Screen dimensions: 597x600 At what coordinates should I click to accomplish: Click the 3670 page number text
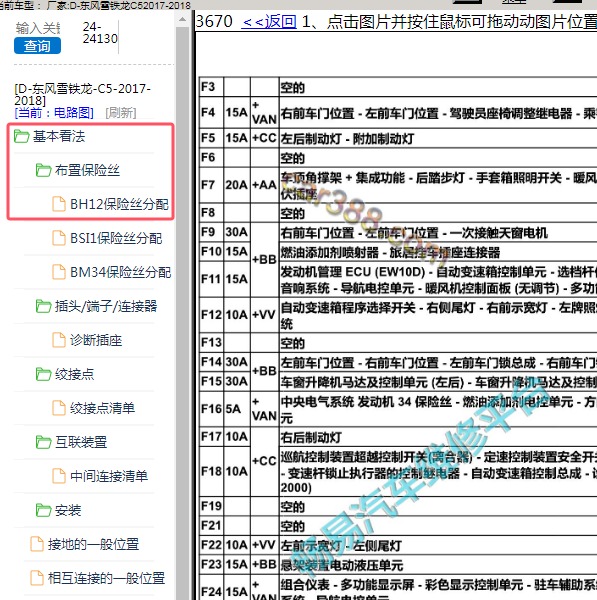[214, 21]
